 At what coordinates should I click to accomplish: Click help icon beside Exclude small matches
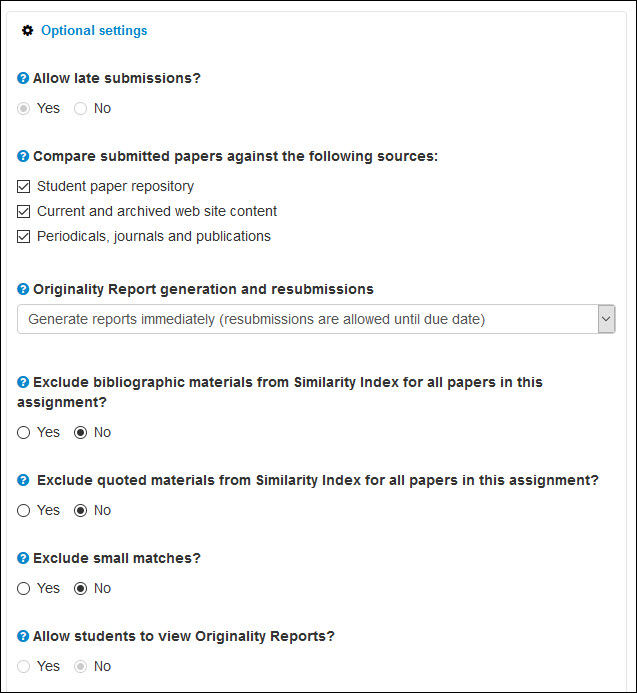(23, 559)
